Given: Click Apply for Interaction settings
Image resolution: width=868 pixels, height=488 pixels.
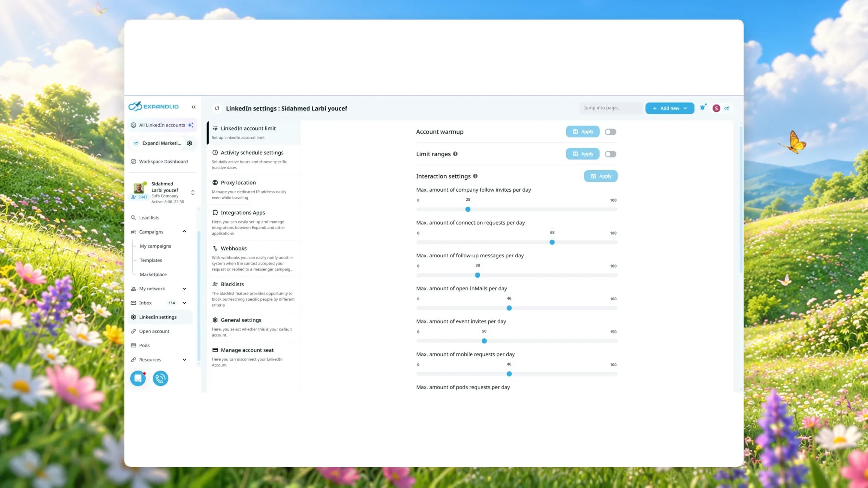Looking at the screenshot, I should 601,176.
